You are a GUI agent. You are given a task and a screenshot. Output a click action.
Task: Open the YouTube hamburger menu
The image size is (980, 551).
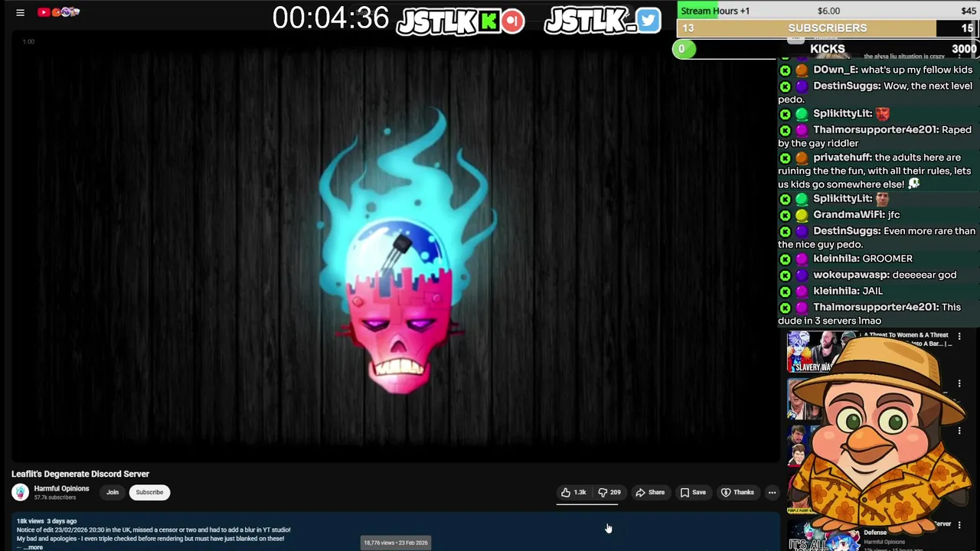21,12
